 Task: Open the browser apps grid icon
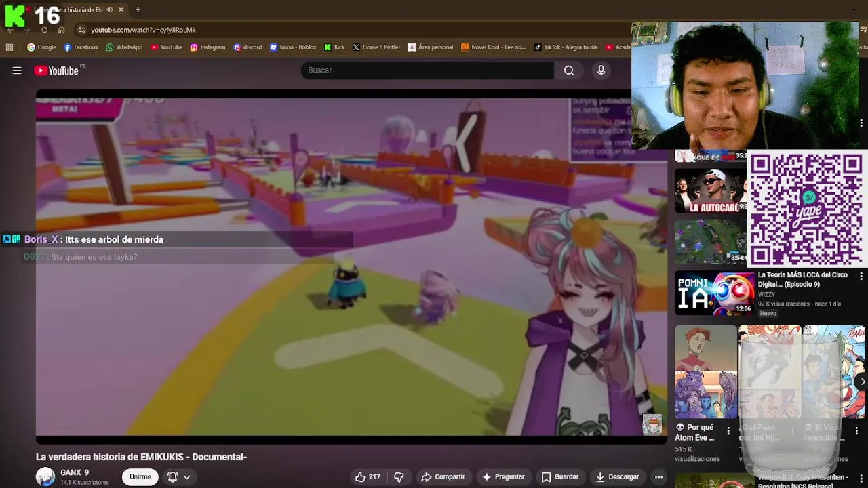[9, 47]
